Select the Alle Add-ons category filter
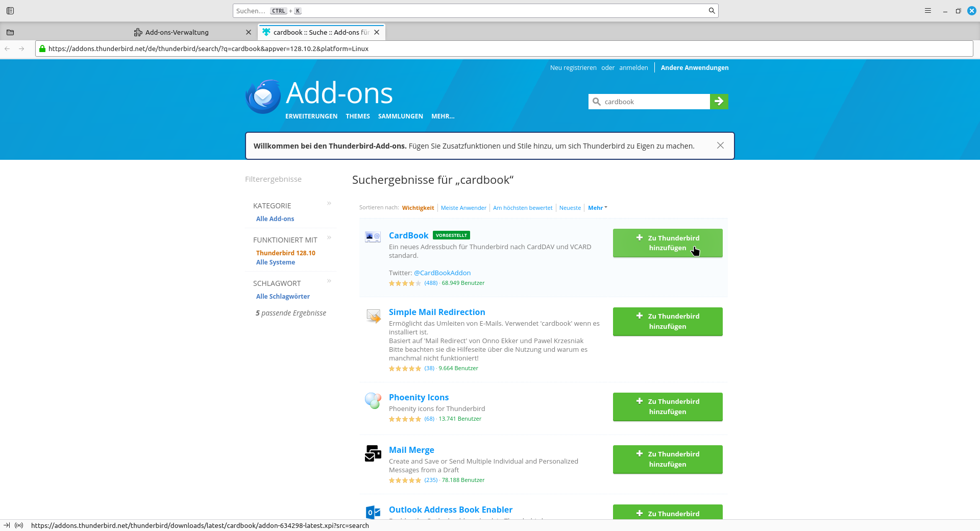This screenshot has height=531, width=980. tap(275, 219)
